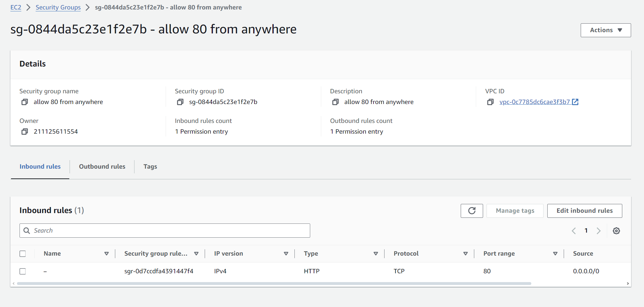Switch to the Outbound rules tab

(x=102, y=167)
